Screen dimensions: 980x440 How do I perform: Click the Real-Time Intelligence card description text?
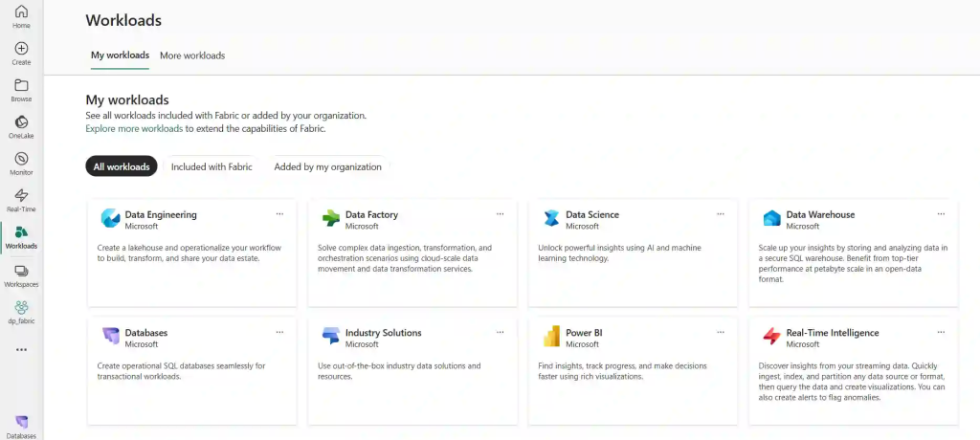tap(852, 382)
